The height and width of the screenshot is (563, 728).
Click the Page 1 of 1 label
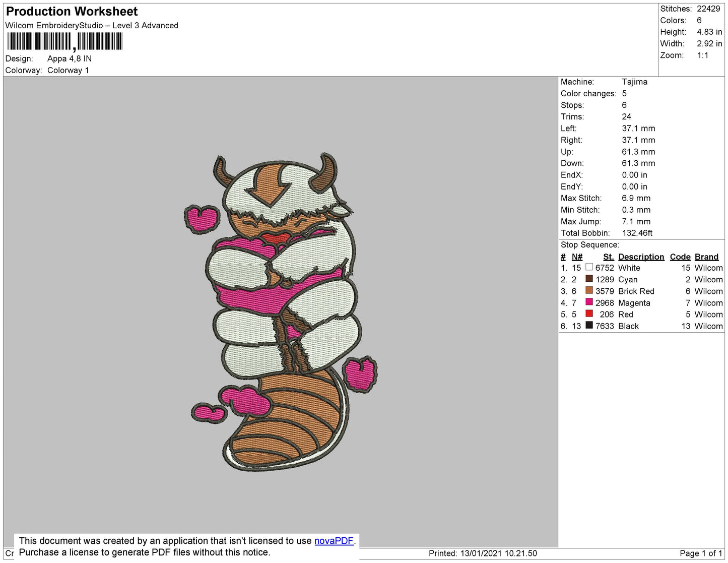coord(701,553)
